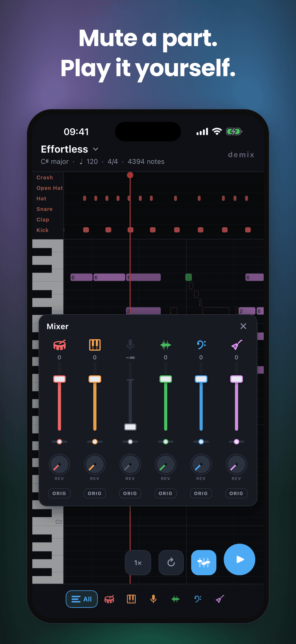Move the green track pan slider dot
This screenshot has height=644, width=296.
166,441
